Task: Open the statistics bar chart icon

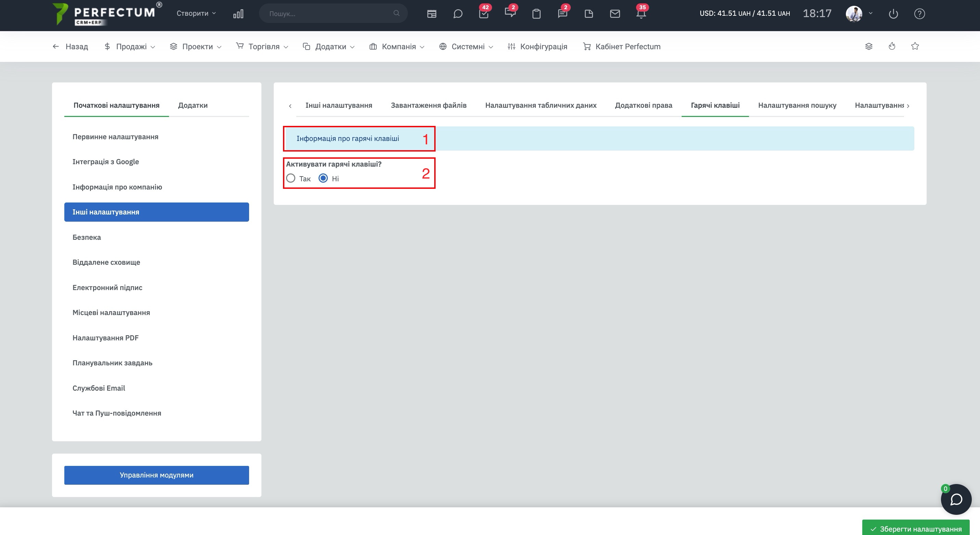Action: point(238,14)
